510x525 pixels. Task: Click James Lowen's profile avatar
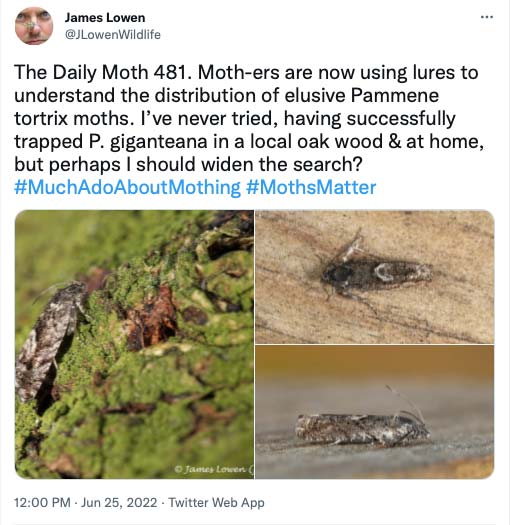34,26
